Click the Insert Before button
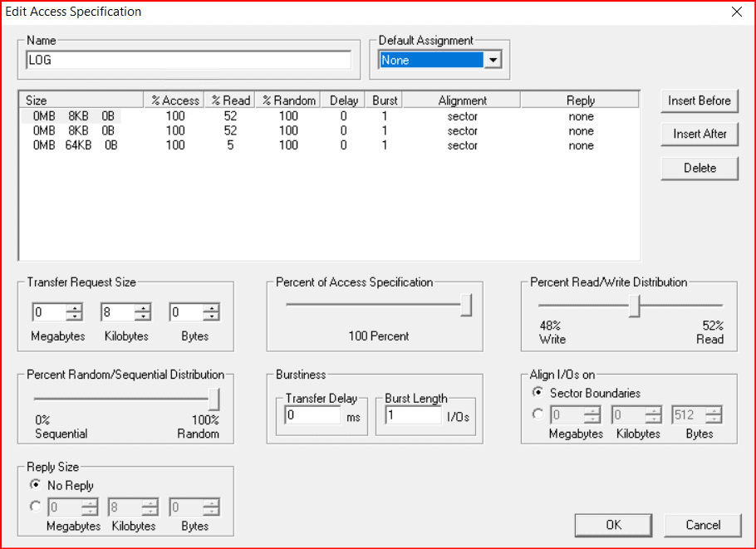Viewport: 756px width, 549px height. (700, 100)
